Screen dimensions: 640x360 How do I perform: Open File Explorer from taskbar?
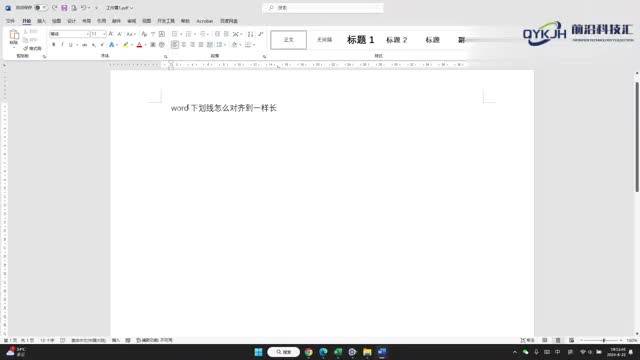pos(367,352)
